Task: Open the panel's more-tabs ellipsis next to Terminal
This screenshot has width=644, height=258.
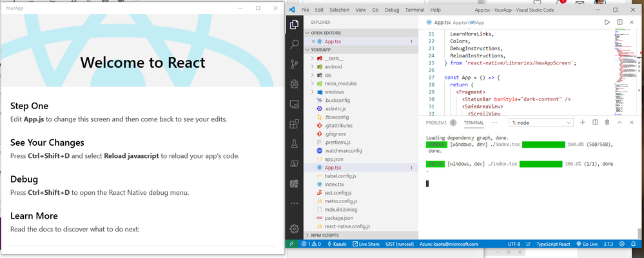Action: [x=494, y=123]
